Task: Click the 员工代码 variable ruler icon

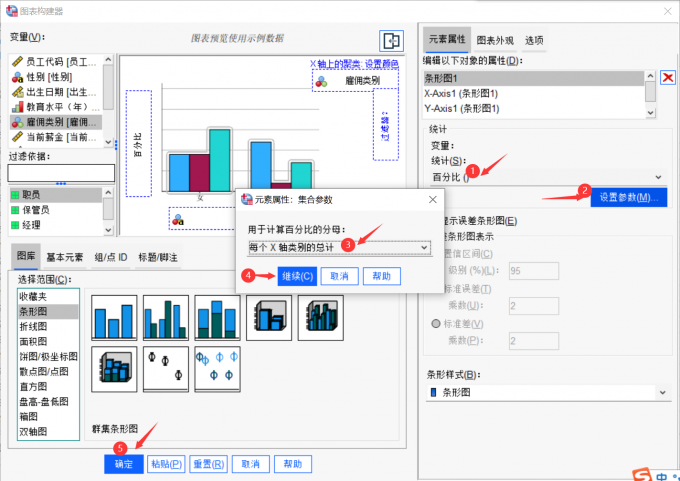Action: point(17,62)
